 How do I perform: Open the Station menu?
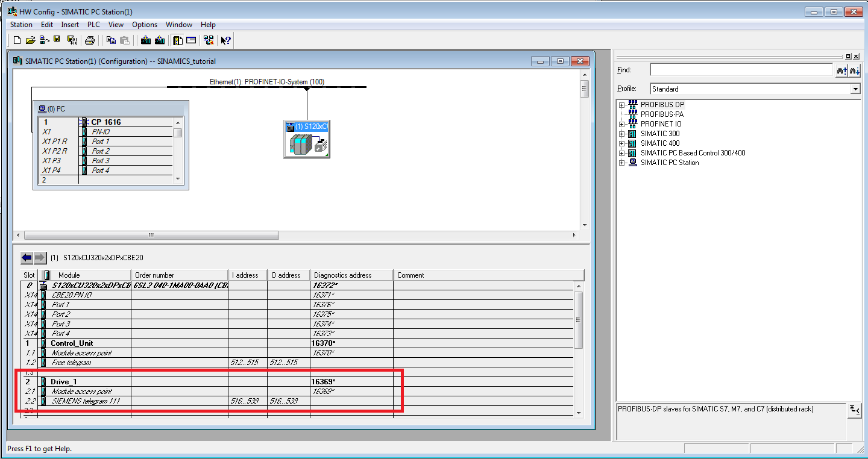coord(21,25)
